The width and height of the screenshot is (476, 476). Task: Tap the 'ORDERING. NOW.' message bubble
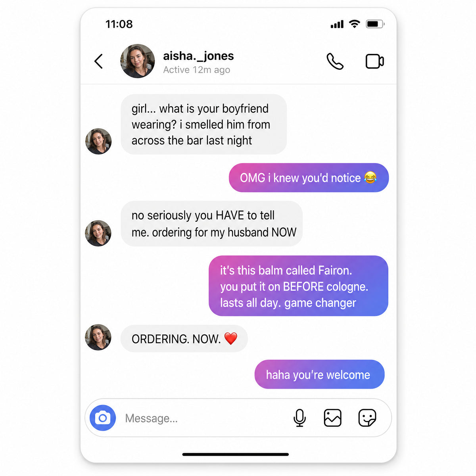[184, 339]
